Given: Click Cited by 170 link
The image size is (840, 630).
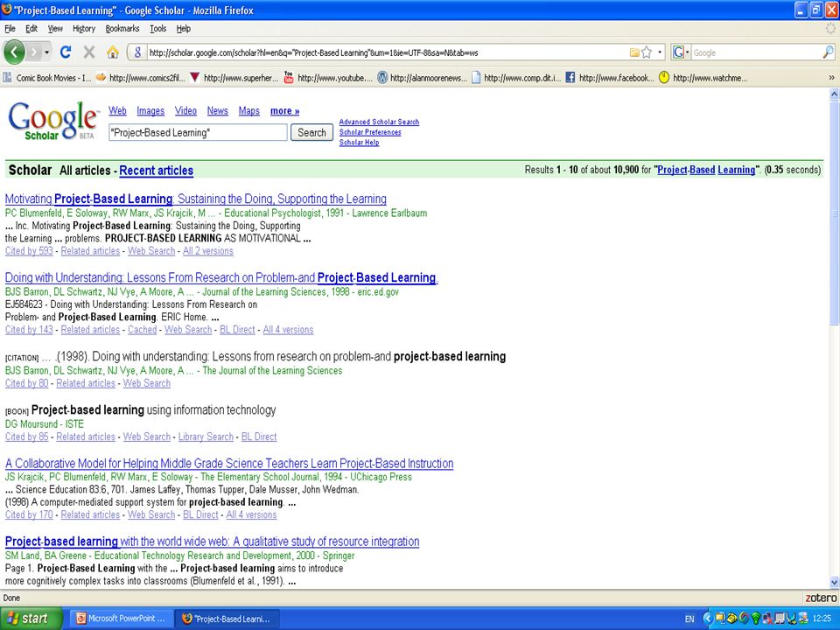Looking at the screenshot, I should (x=29, y=514).
